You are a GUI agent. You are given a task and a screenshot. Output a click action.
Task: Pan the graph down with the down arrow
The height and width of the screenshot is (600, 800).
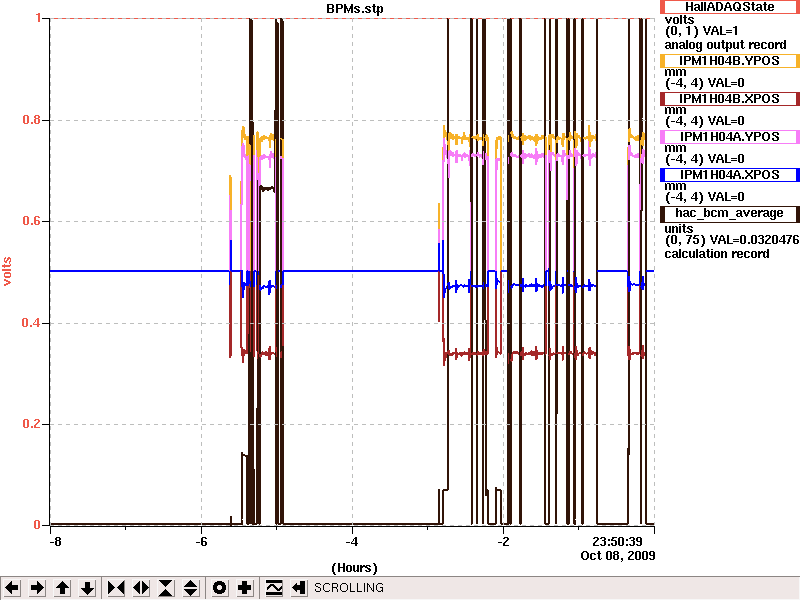click(x=88, y=588)
